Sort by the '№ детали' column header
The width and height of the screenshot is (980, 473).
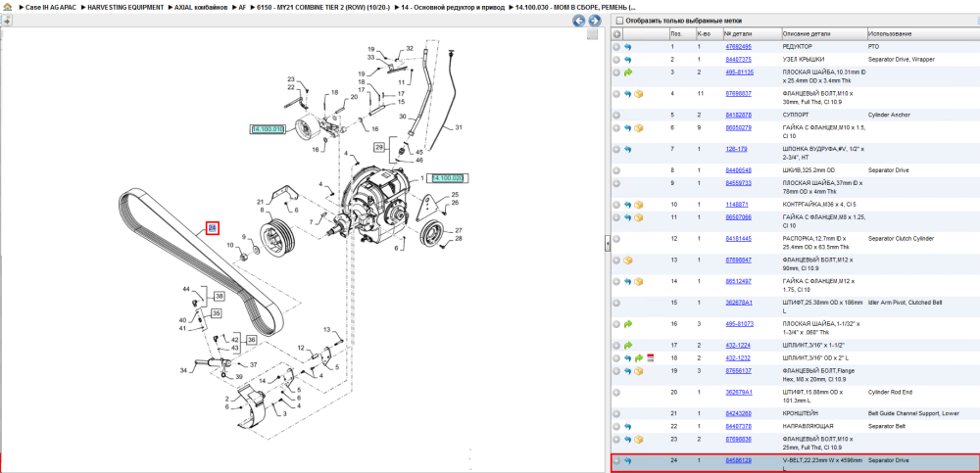tap(752, 33)
